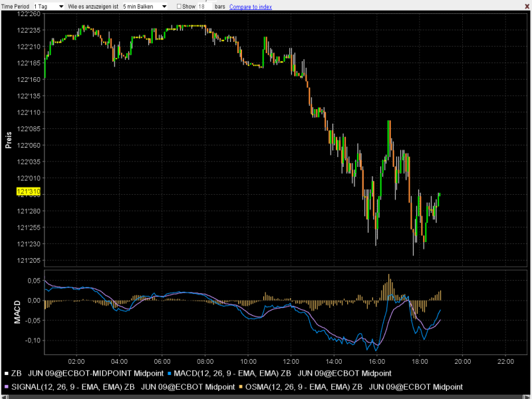Enable the Show bars checkbox

tap(179, 7)
